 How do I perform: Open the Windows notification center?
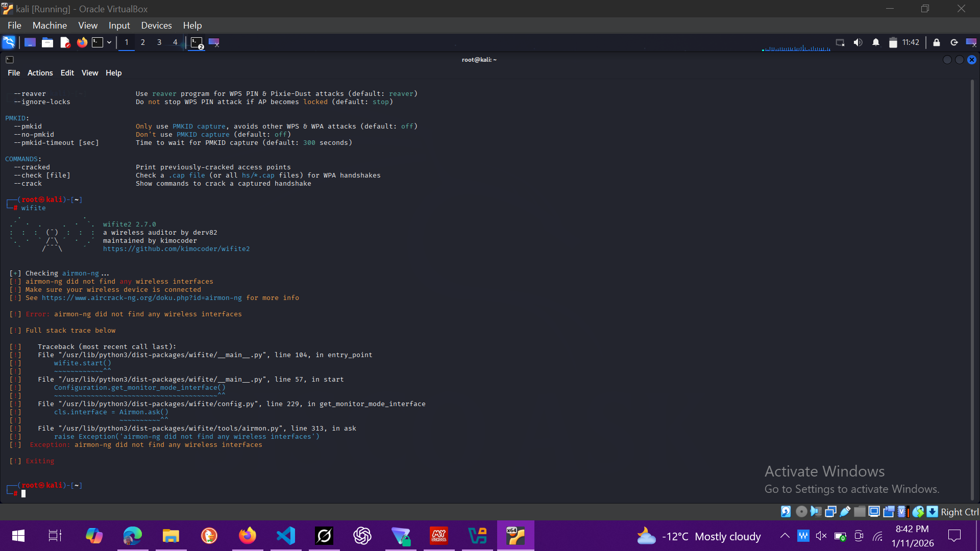(x=954, y=536)
